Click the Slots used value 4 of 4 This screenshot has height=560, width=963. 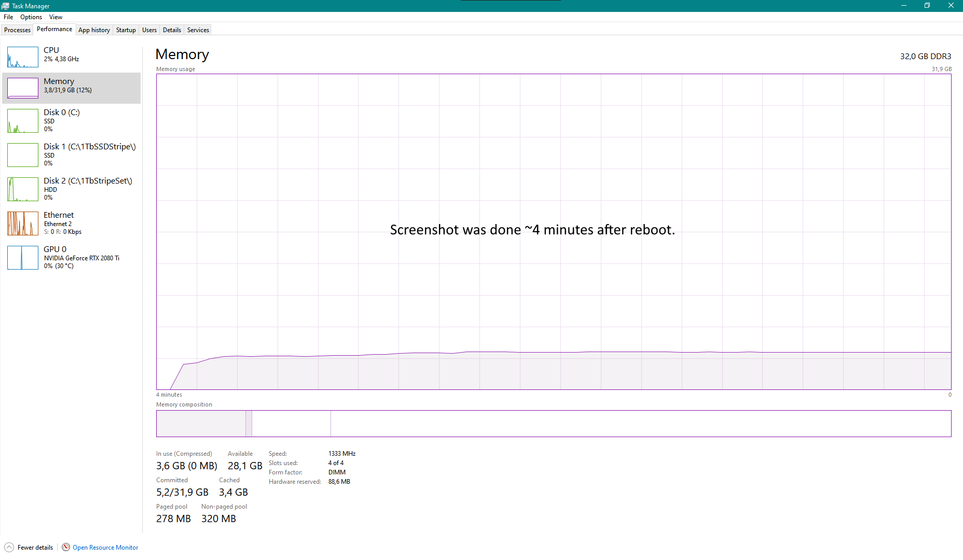(x=336, y=463)
